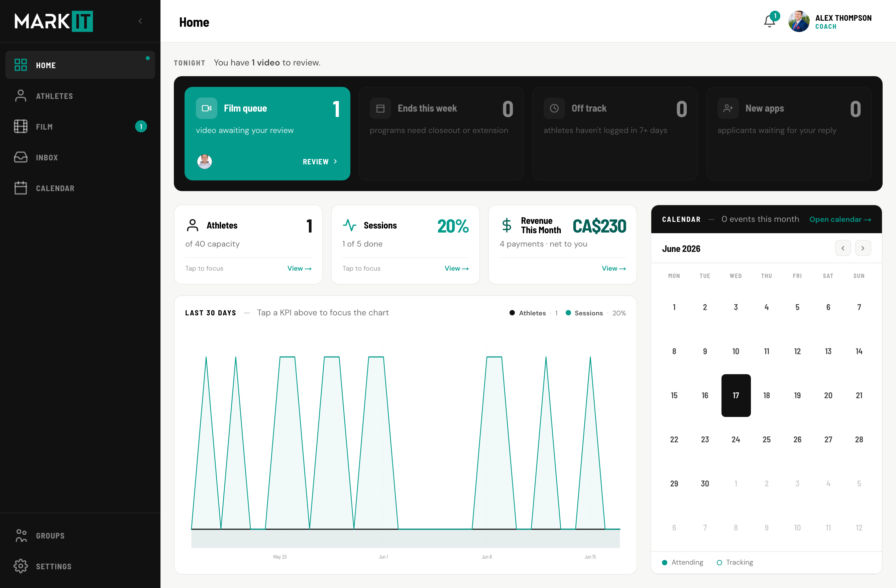Viewport: 896px width, 588px height.
Task: Click View on the Sessions KPI card
Action: [456, 268]
